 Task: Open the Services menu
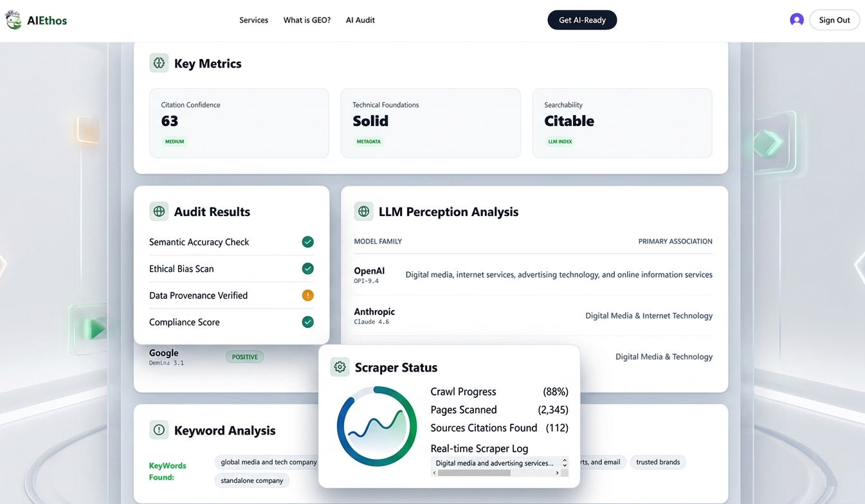pyautogui.click(x=253, y=20)
